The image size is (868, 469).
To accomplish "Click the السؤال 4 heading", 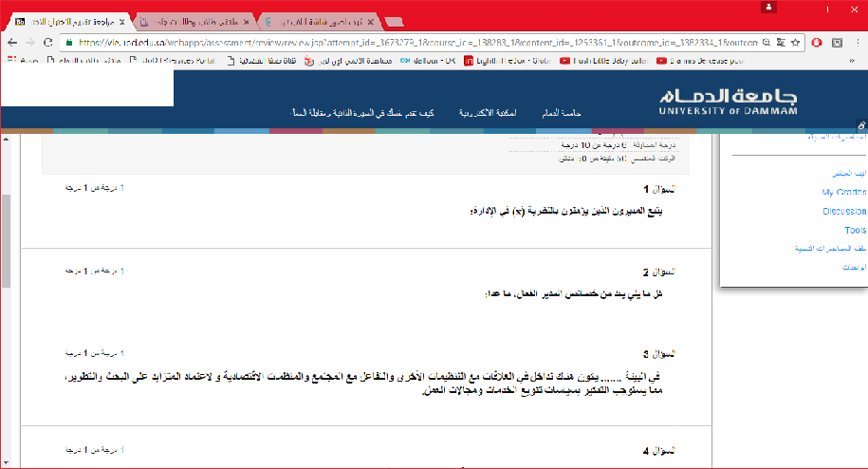I will pyautogui.click(x=658, y=451).
